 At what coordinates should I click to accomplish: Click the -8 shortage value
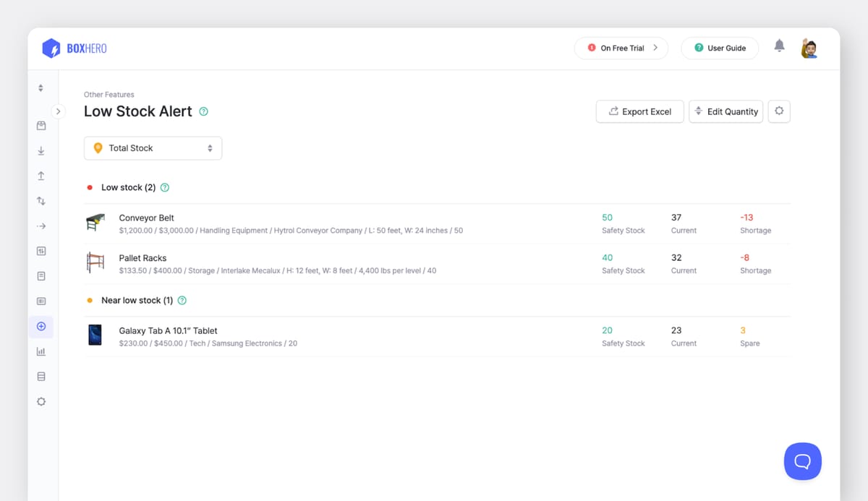(745, 258)
